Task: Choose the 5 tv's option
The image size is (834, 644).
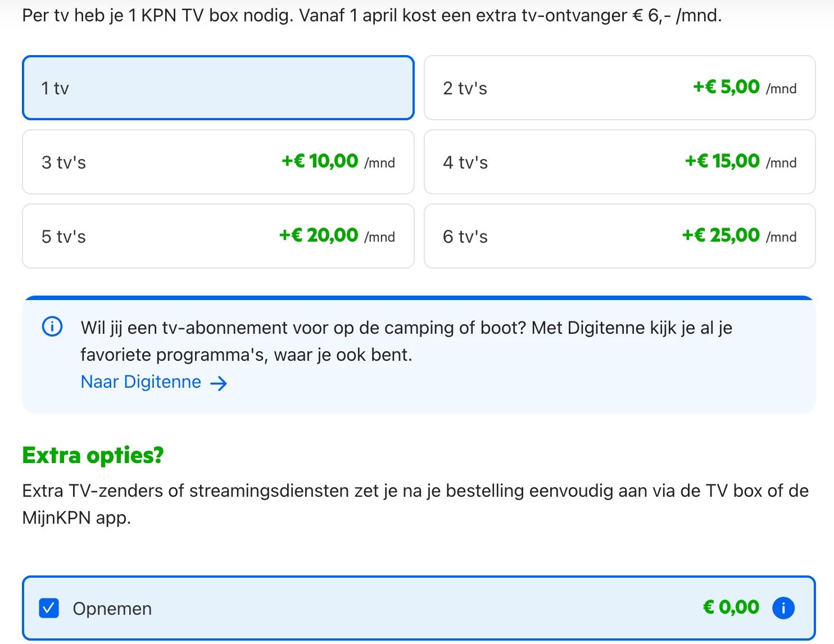Action: pyautogui.click(x=218, y=236)
